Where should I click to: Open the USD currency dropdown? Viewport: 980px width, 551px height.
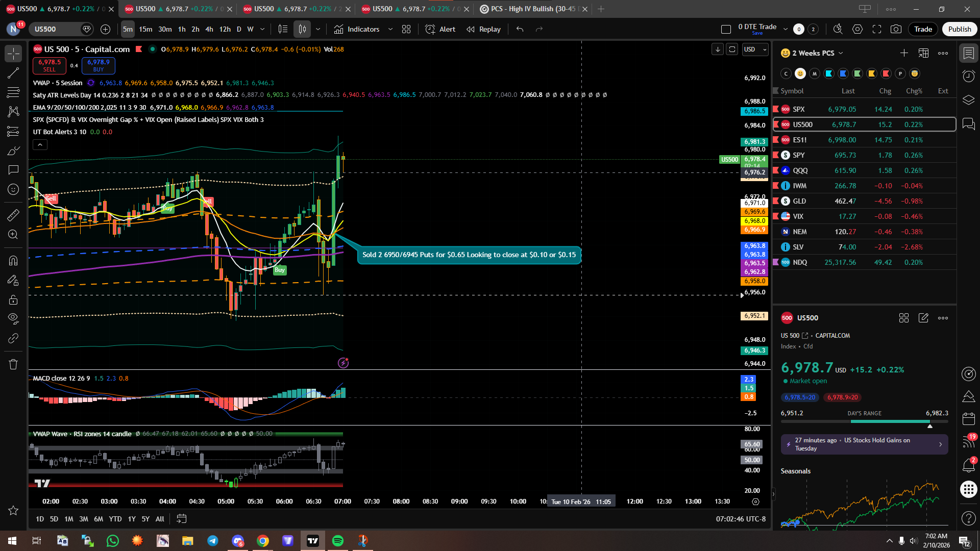755,49
